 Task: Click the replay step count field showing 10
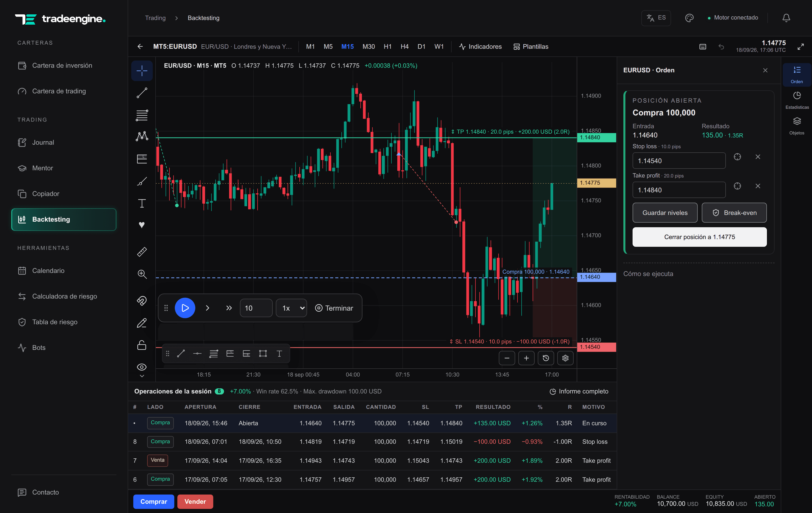(x=256, y=308)
